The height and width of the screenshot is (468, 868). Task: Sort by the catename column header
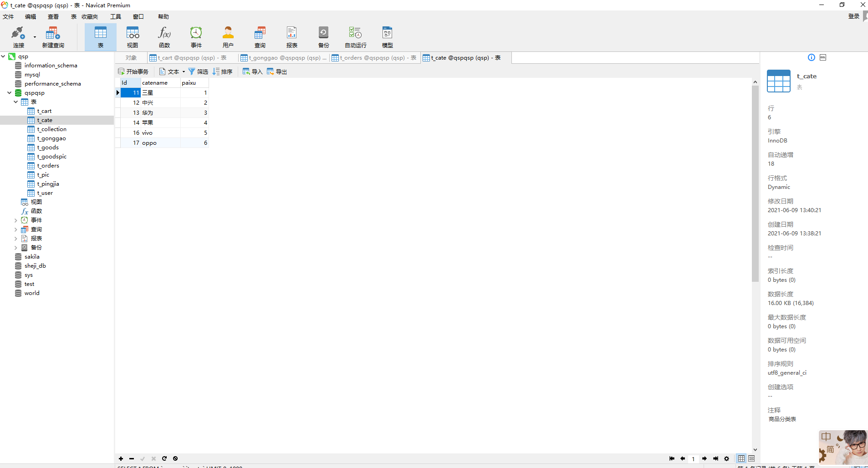(x=160, y=82)
